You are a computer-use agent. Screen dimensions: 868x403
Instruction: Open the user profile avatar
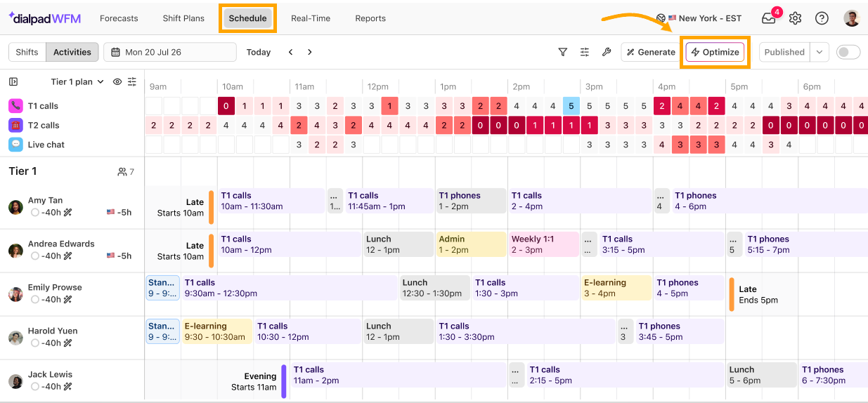point(851,18)
